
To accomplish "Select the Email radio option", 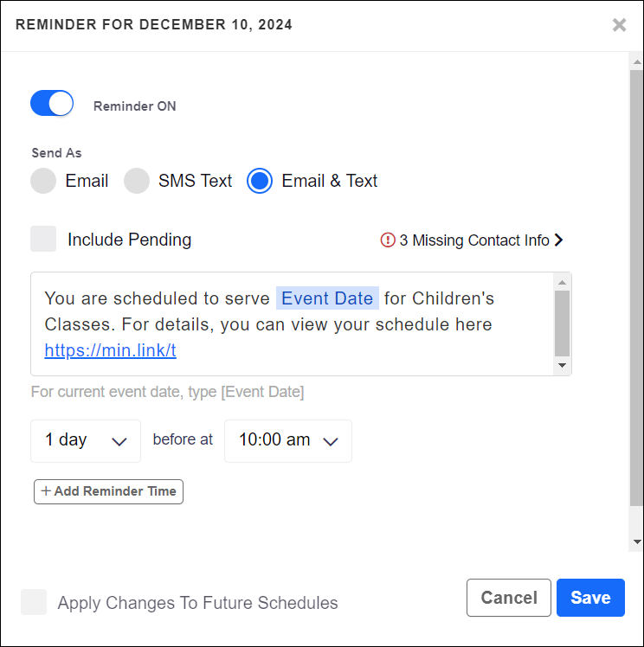I will point(43,181).
